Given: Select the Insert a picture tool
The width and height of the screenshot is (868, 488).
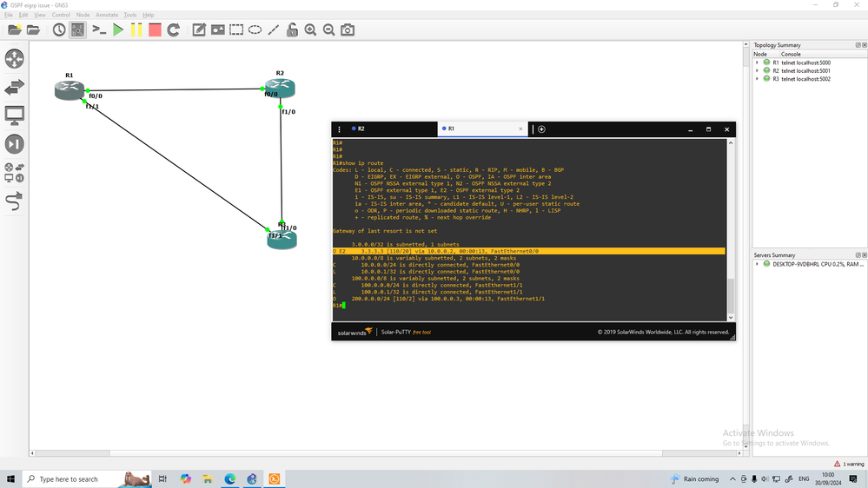Looking at the screenshot, I should (x=218, y=30).
